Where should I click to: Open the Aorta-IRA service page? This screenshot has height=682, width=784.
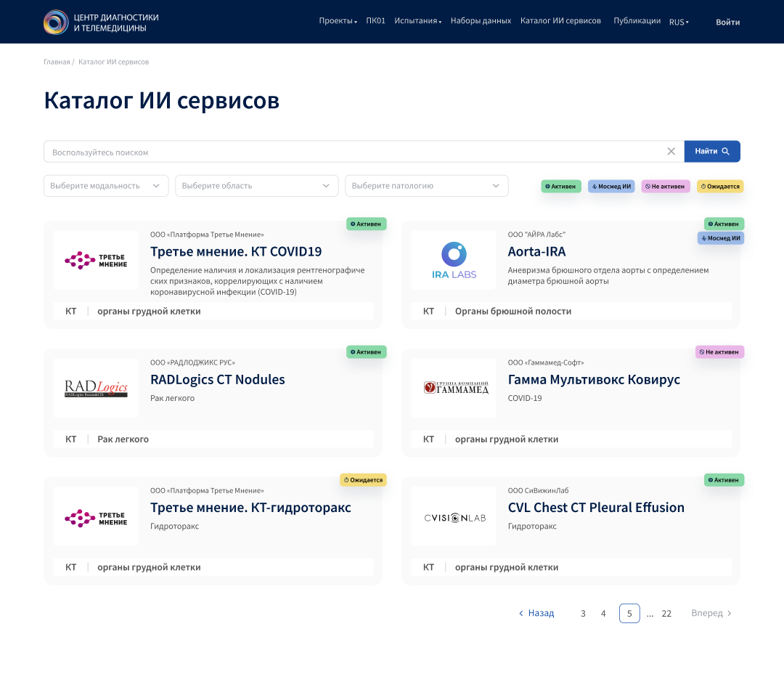click(x=536, y=252)
